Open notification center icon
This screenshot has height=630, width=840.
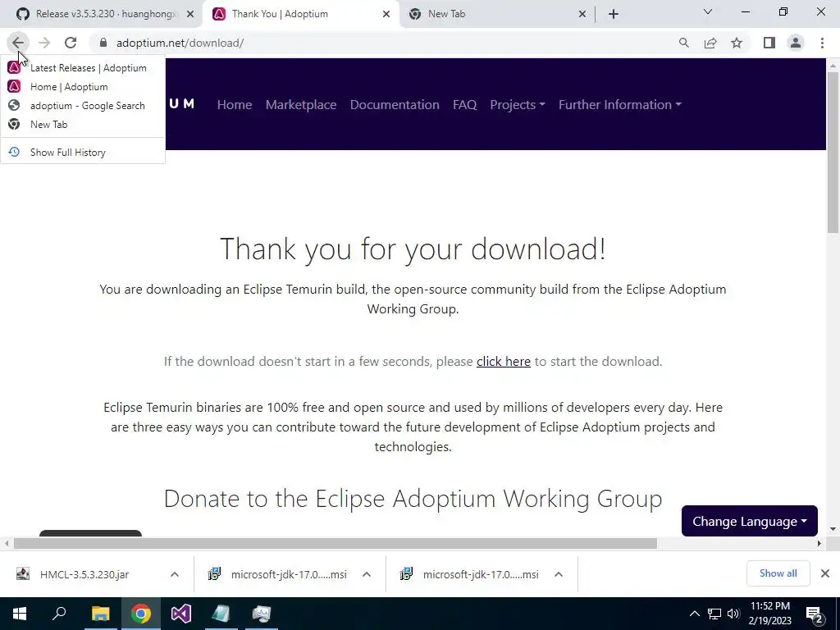[x=815, y=614]
